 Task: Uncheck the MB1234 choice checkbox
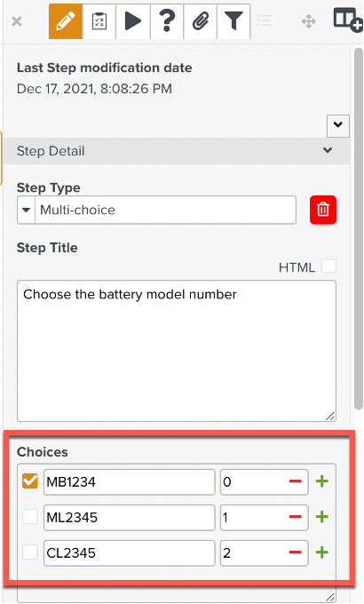coord(29,481)
